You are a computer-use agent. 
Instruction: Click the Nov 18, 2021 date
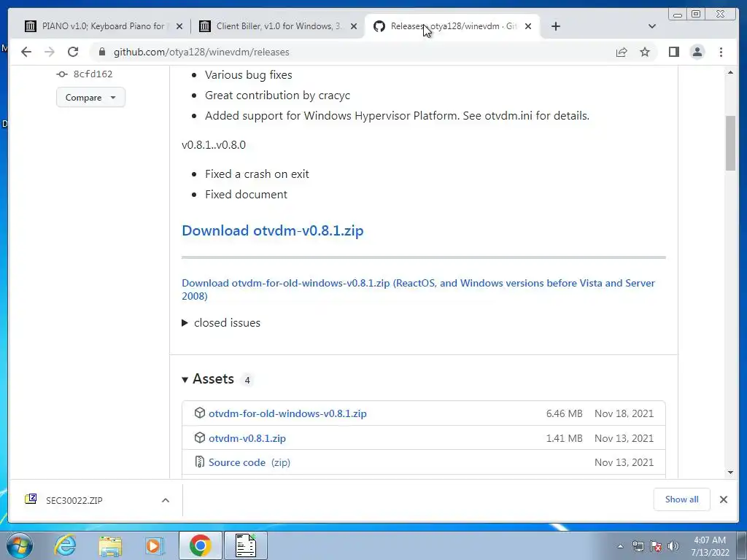[x=624, y=413]
